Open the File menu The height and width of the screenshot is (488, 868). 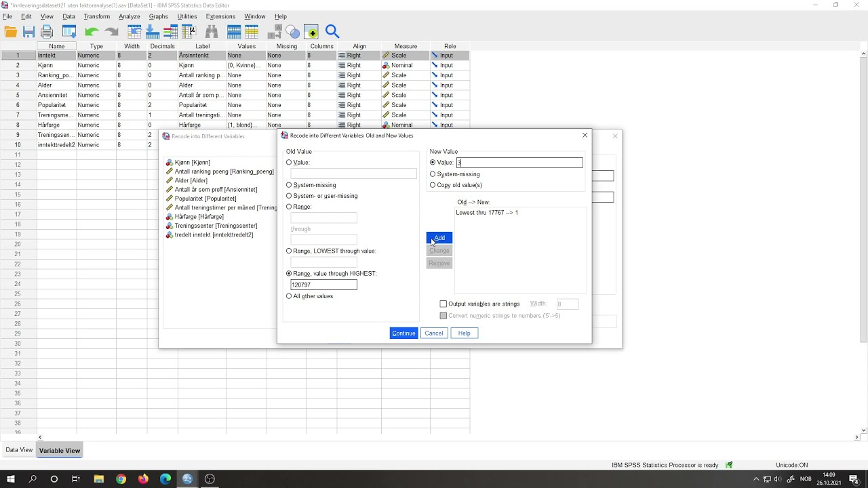pyautogui.click(x=7, y=16)
